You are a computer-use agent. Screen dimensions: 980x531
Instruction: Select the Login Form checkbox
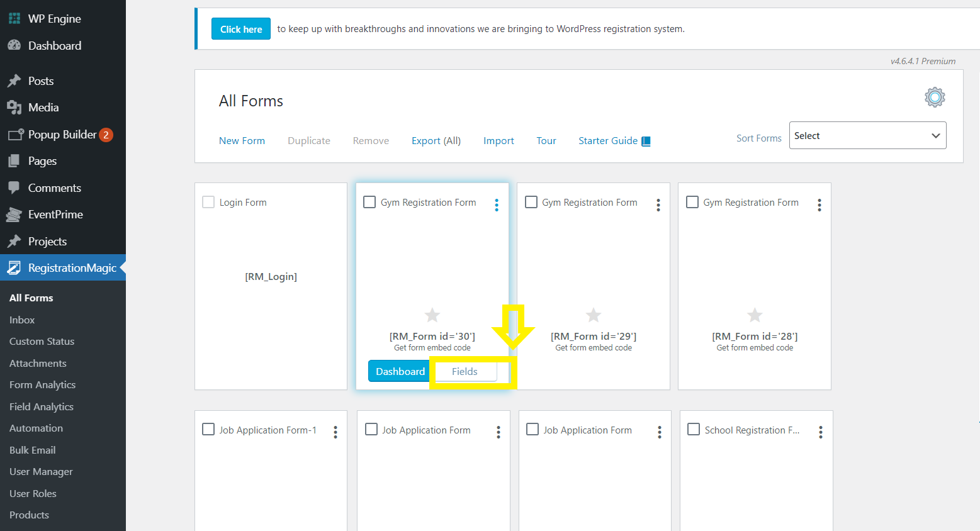pos(208,202)
